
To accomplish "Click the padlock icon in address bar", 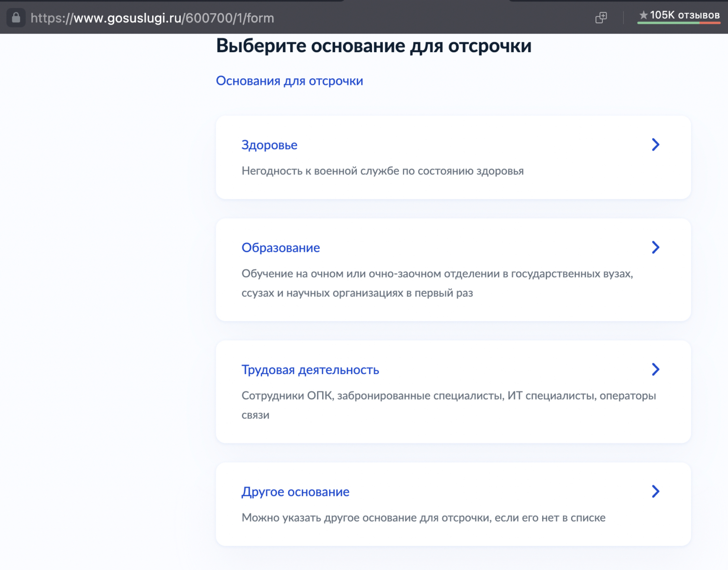I will [x=16, y=18].
